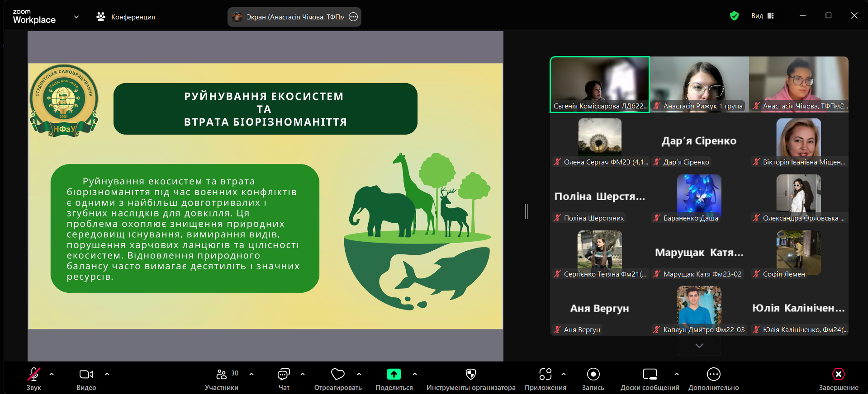Screen dimensions: 868x394
Task: Open the Дополнительно more options icon
Action: pyautogui.click(x=714, y=374)
